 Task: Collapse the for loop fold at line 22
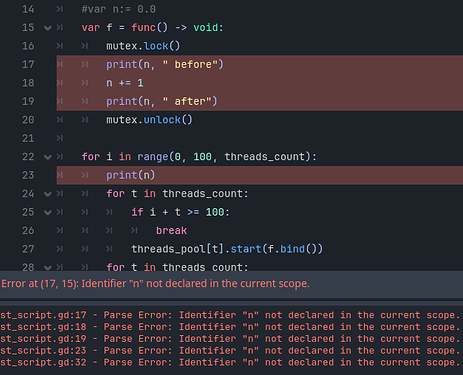click(48, 157)
